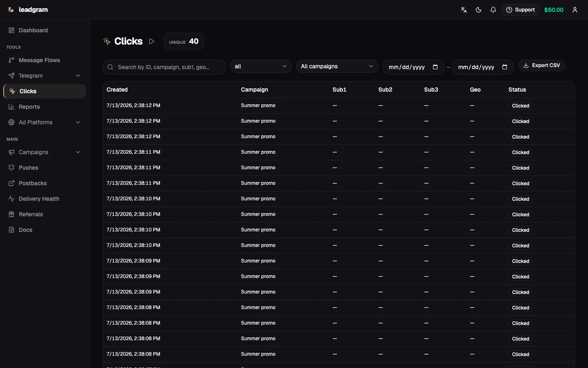Click the TOOLS section label

[x=13, y=47]
